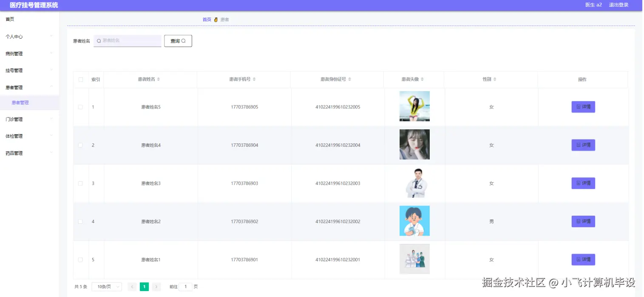Open the 药品管理 sidebar menu

click(14, 153)
